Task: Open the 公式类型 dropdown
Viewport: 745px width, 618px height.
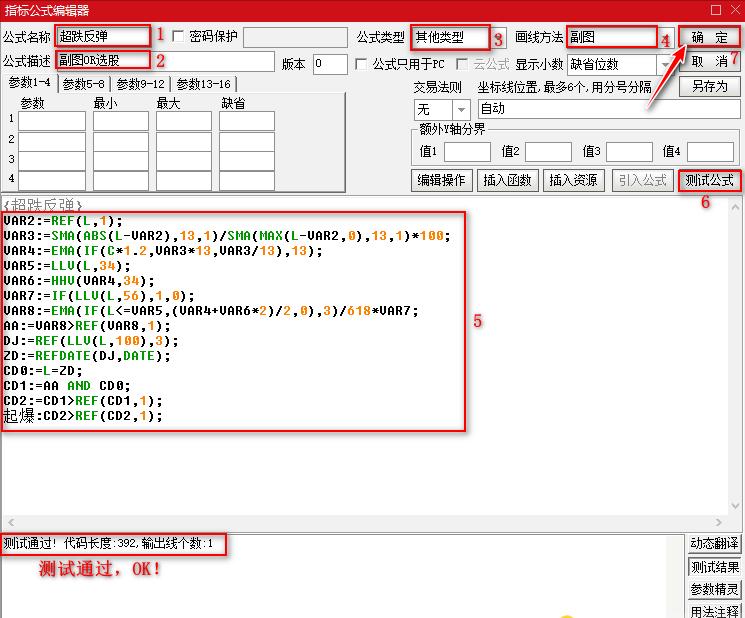Action: point(499,38)
